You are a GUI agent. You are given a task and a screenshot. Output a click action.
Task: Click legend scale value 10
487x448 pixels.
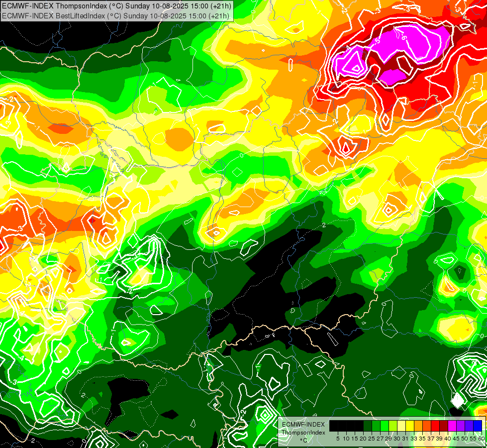346,439
